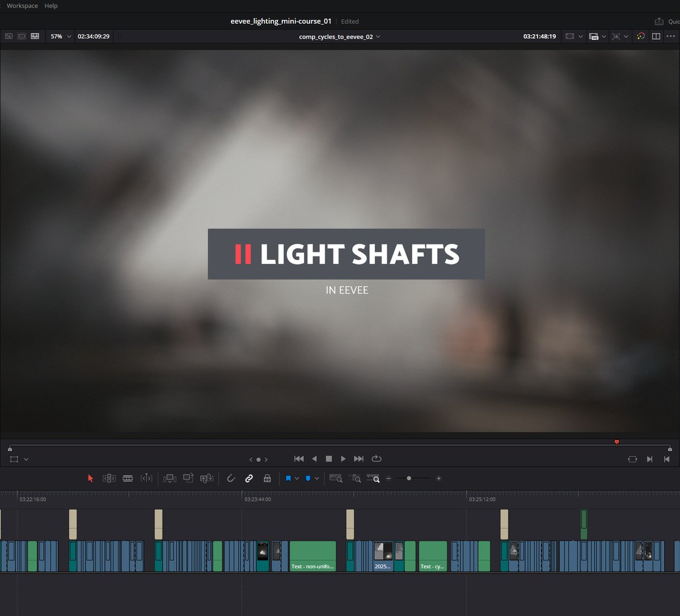Click the Full Extent Zoom icon

coord(336,478)
